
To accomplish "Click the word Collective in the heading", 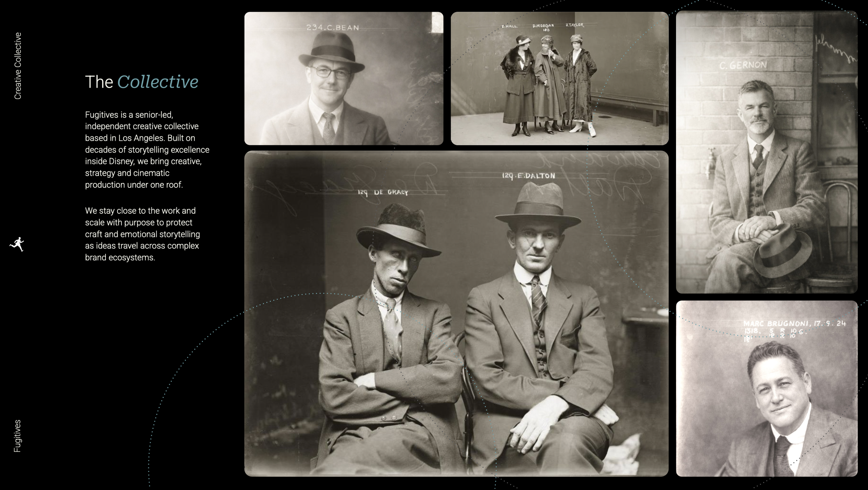I will (x=158, y=82).
